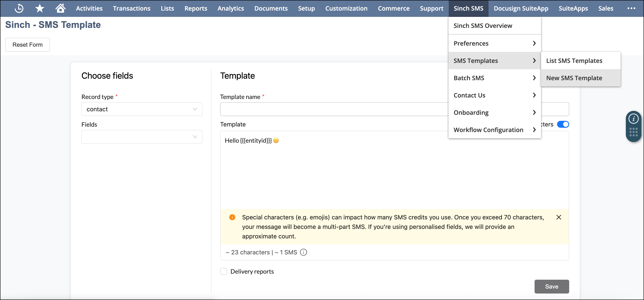Switch to the Transactions menu

point(132,8)
